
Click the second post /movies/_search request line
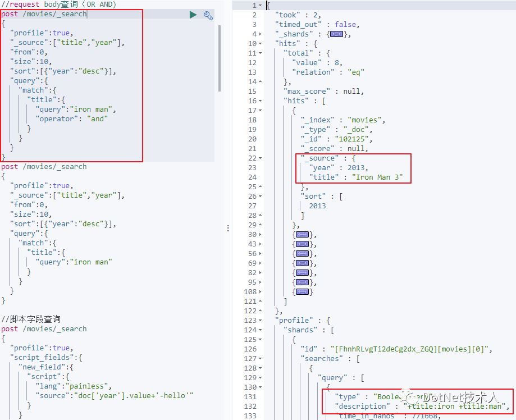point(44,167)
